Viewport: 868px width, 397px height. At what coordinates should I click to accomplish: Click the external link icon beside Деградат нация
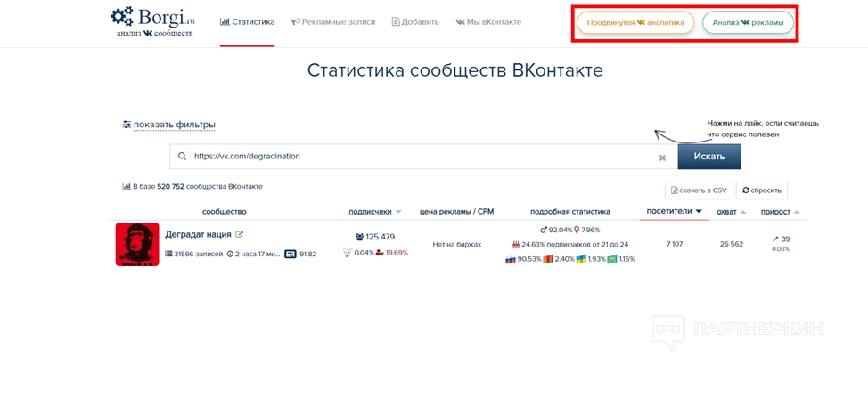239,234
